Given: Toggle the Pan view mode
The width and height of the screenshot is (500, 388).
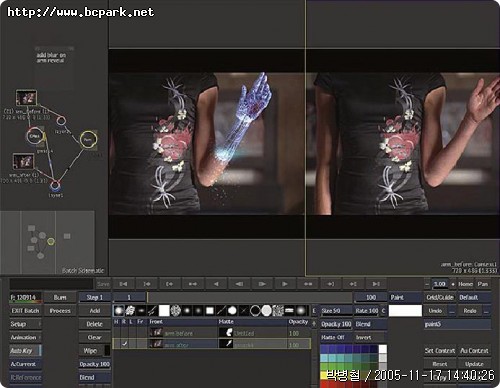Looking at the screenshot, I should (x=483, y=284).
